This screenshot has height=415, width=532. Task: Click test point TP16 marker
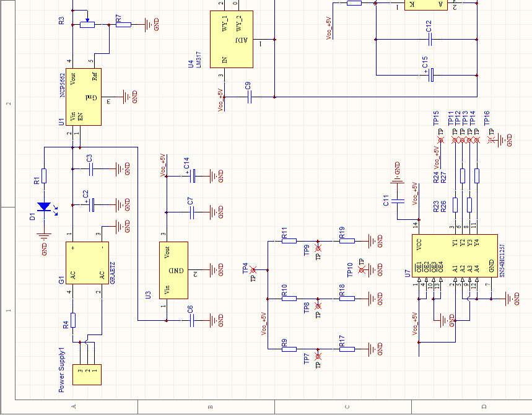[491, 140]
